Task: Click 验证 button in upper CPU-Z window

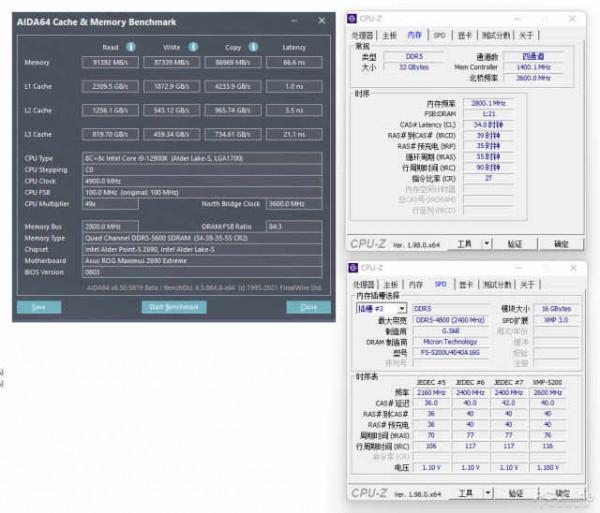Action: (x=515, y=244)
